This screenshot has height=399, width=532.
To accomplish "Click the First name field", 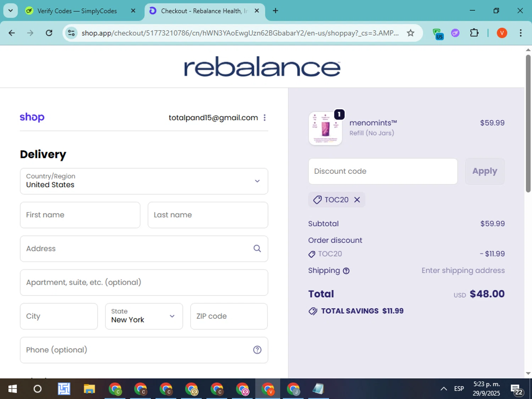I will click(x=80, y=215).
